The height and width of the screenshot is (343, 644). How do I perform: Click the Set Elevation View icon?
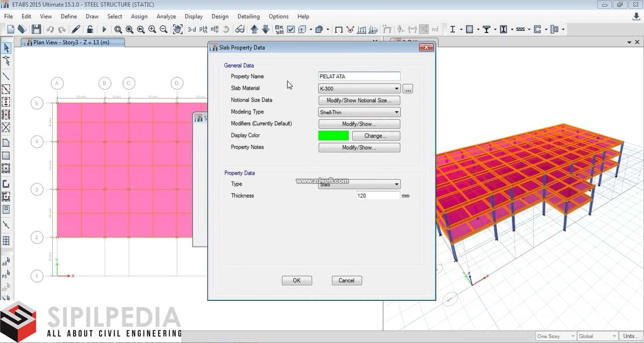(x=215, y=30)
